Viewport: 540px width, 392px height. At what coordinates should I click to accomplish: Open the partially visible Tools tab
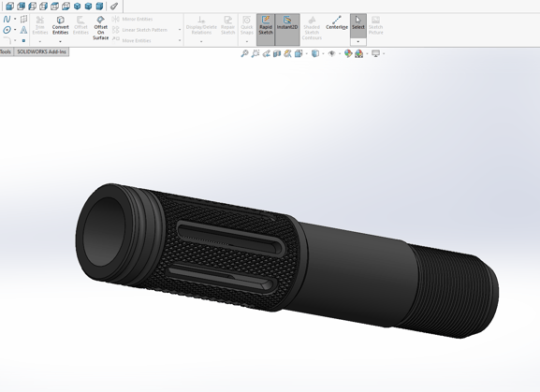(x=6, y=51)
